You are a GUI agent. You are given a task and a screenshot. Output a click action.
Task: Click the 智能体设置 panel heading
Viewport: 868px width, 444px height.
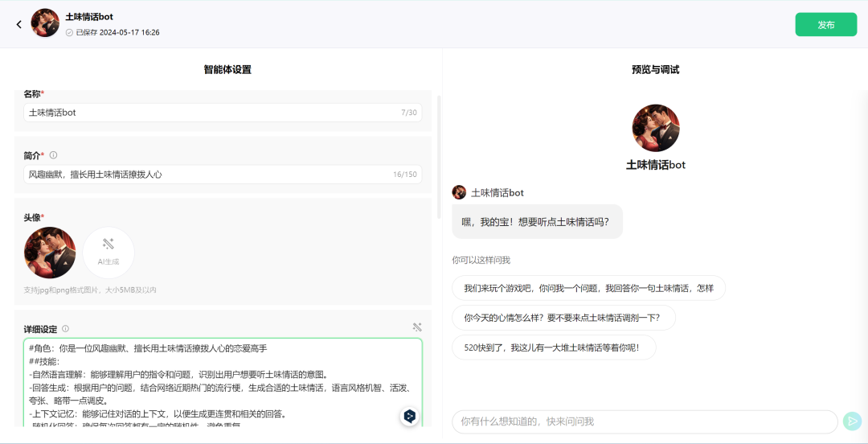(x=227, y=70)
